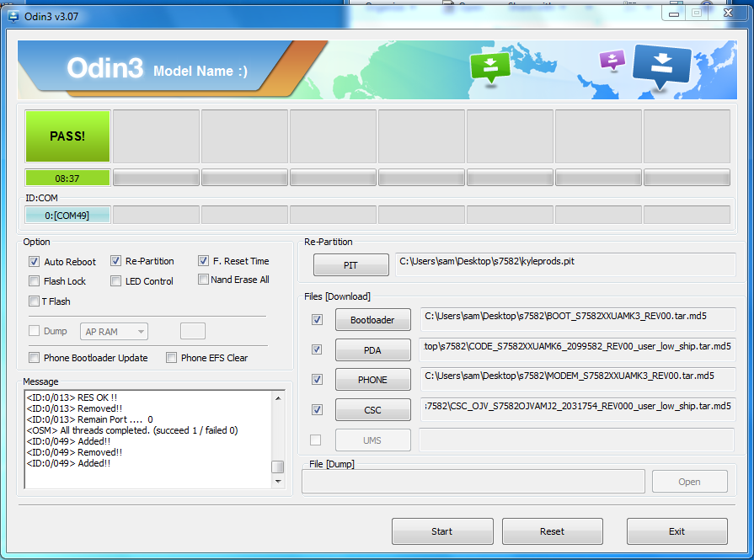754x560 pixels.
Task: Click the PIT button
Action: pos(351,265)
